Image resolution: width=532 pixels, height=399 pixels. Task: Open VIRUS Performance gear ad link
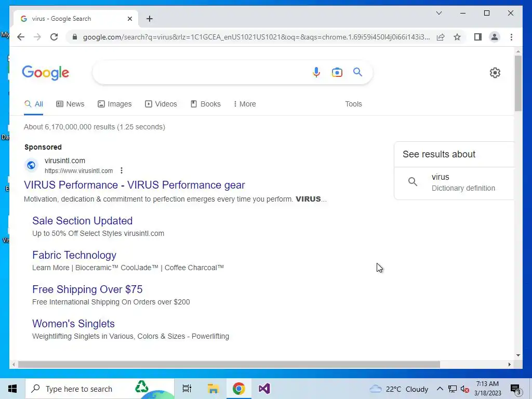pos(135,185)
